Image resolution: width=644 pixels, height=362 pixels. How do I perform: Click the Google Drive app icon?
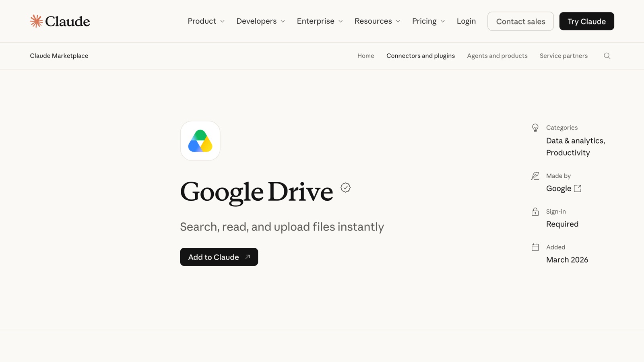point(200,141)
